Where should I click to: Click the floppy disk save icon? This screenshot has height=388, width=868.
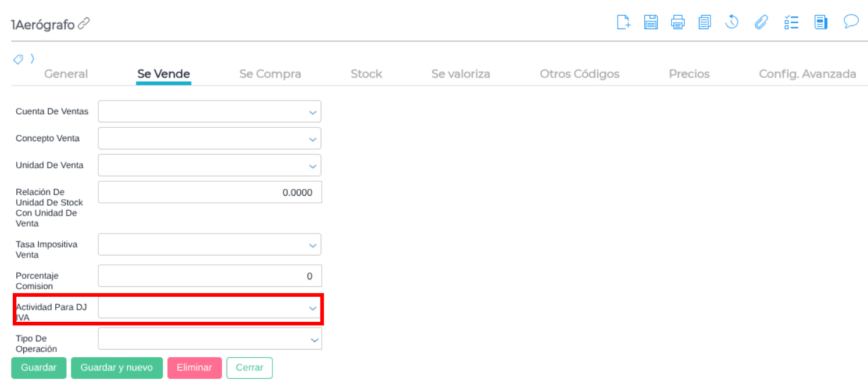pyautogui.click(x=651, y=23)
